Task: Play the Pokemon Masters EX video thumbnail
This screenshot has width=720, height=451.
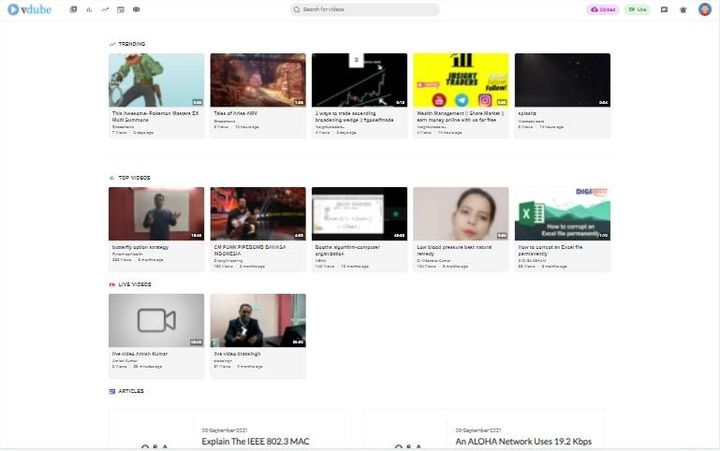Action: (x=157, y=80)
